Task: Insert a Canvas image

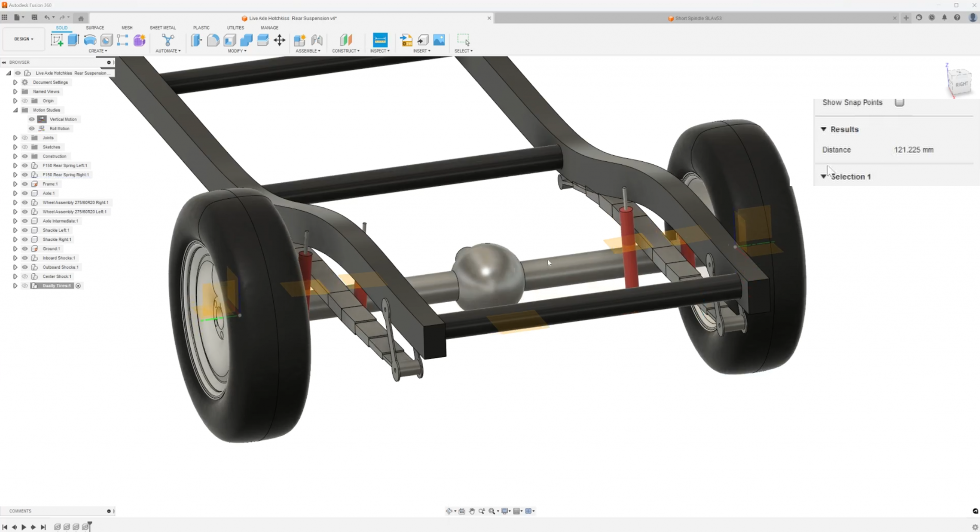Action: (439, 40)
